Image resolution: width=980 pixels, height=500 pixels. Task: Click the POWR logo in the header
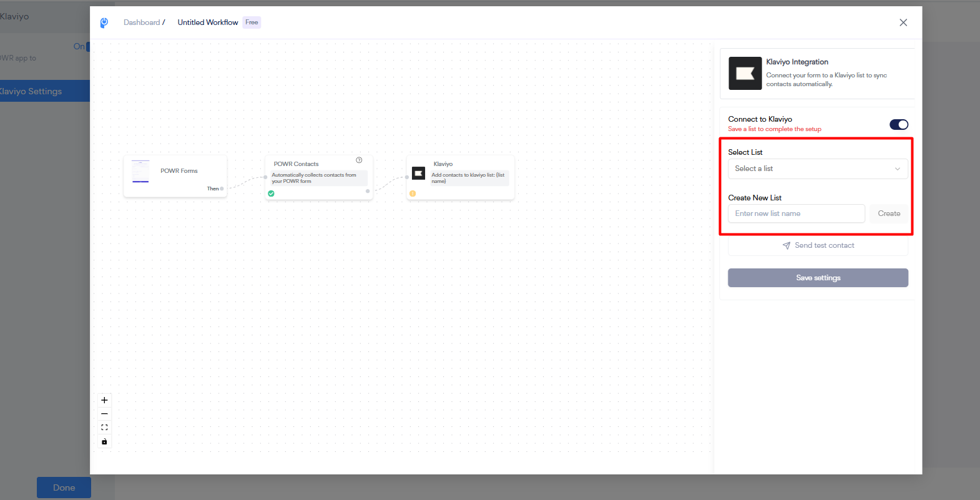tap(104, 22)
